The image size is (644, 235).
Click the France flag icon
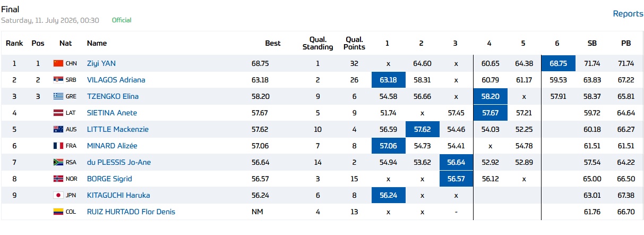click(58, 146)
